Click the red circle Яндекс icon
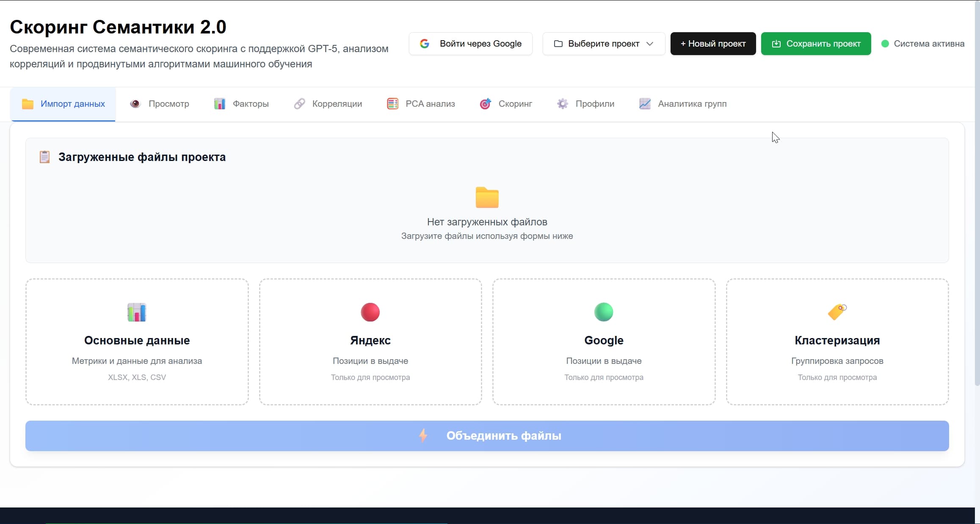This screenshot has height=524, width=980. [370, 312]
